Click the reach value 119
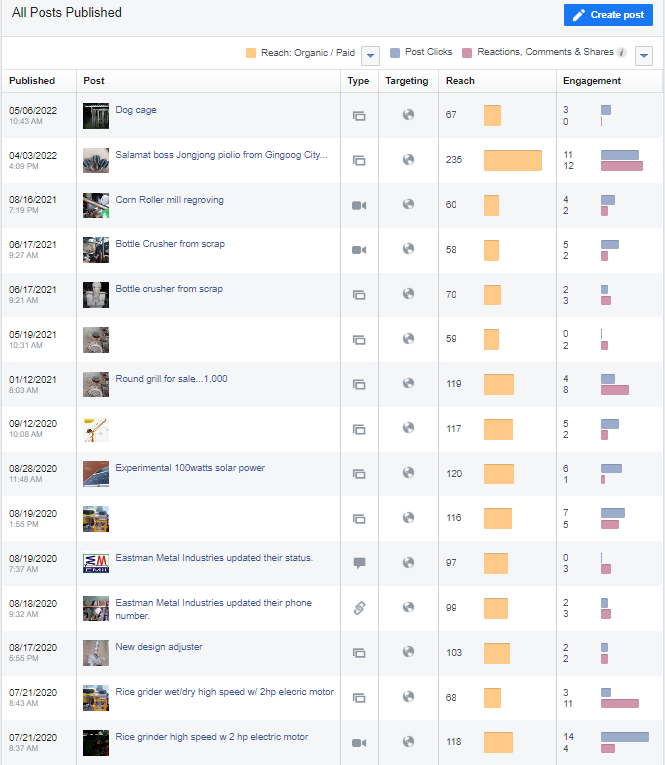Image resolution: width=665 pixels, height=765 pixels. (x=454, y=383)
